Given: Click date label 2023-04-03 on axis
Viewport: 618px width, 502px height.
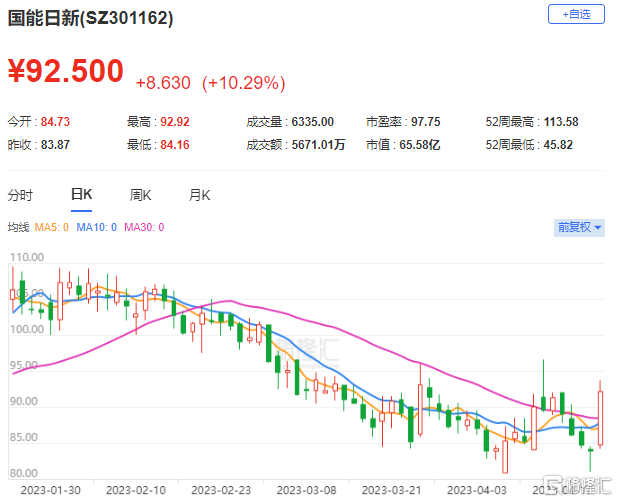Looking at the screenshot, I should 477,490.
